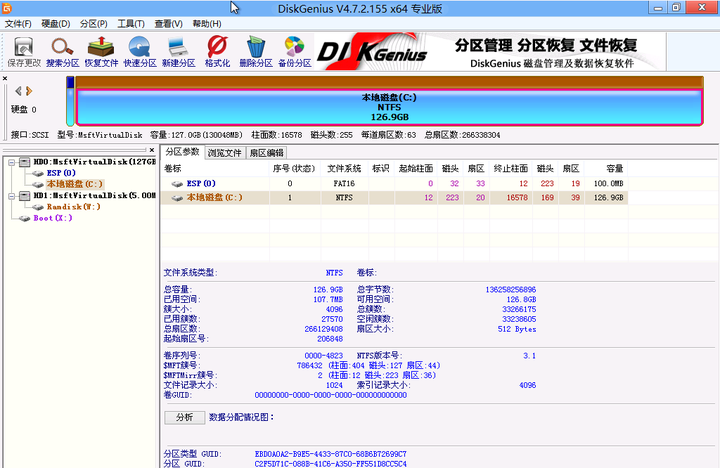Click the 起始柱面 column header
Image resolution: width=720 pixels, height=468 pixels.
coord(416,169)
